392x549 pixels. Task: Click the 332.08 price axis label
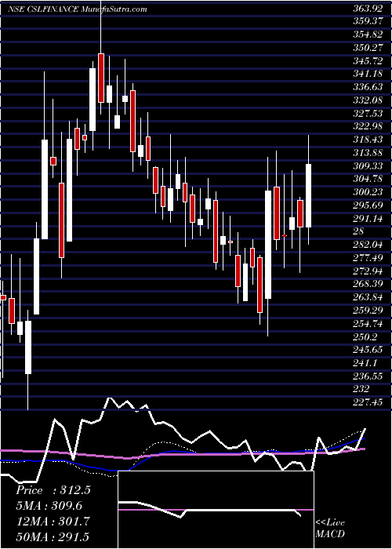pos(367,100)
